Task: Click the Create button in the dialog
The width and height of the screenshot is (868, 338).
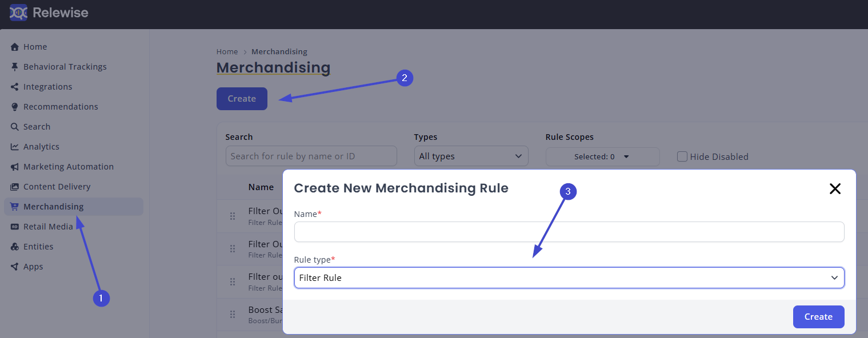Action: pyautogui.click(x=818, y=317)
